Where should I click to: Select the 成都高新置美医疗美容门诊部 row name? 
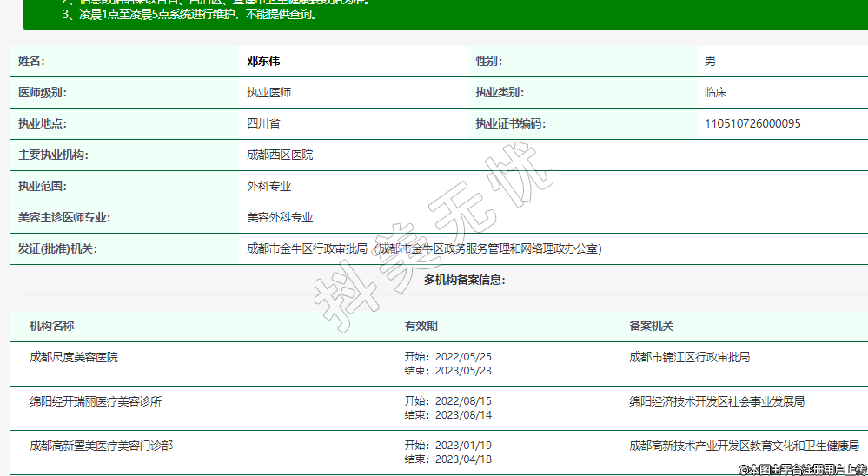point(101,446)
